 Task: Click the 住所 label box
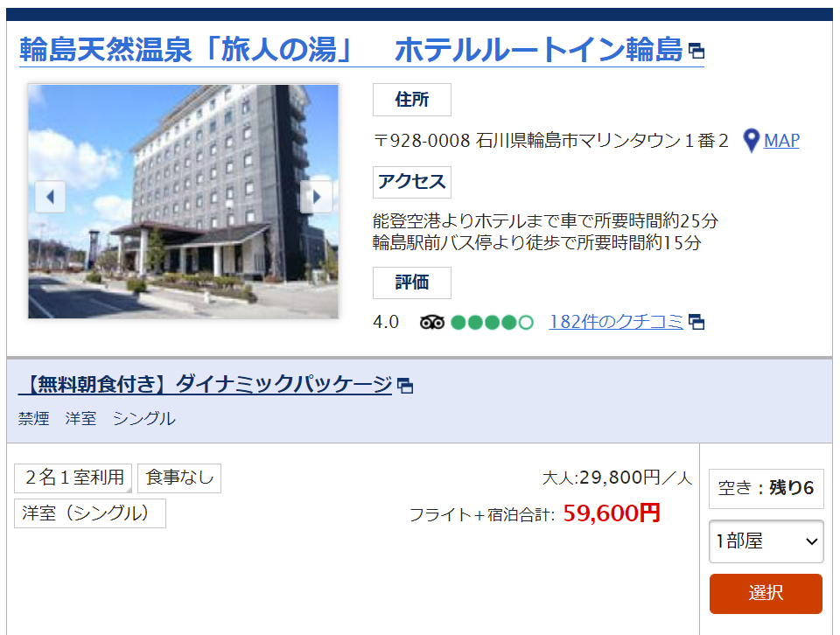point(412,100)
